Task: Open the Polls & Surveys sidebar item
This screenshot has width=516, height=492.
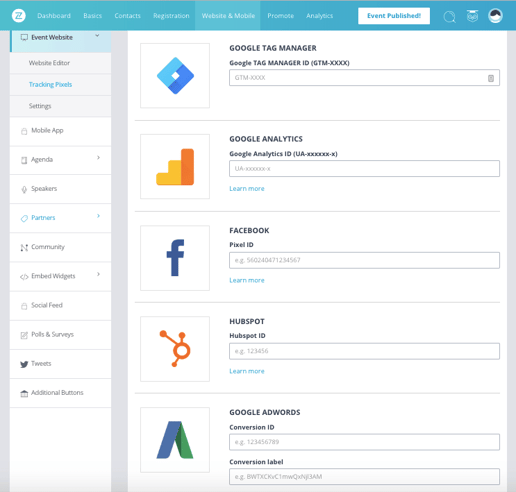Action: 60,335
